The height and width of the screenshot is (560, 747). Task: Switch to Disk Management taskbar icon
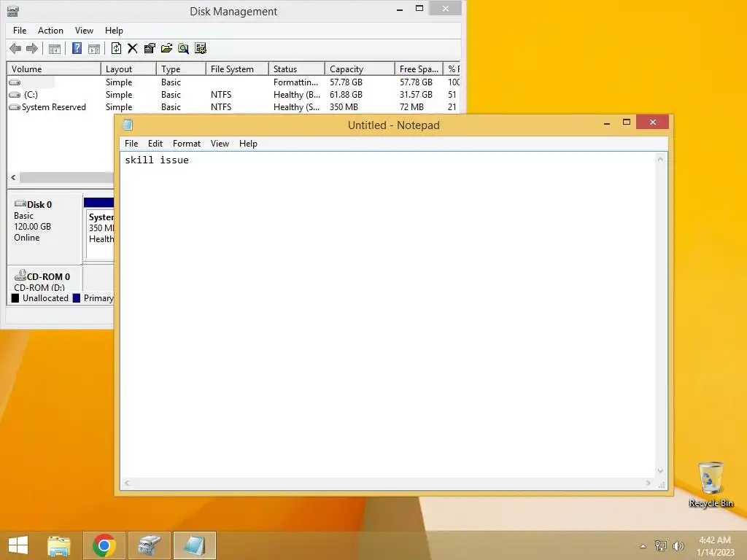point(150,545)
